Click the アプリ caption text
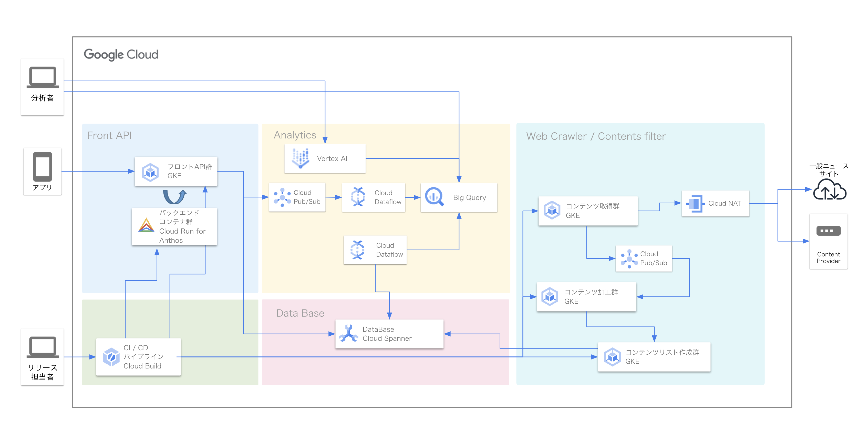This screenshot has width=868, height=439. (43, 187)
